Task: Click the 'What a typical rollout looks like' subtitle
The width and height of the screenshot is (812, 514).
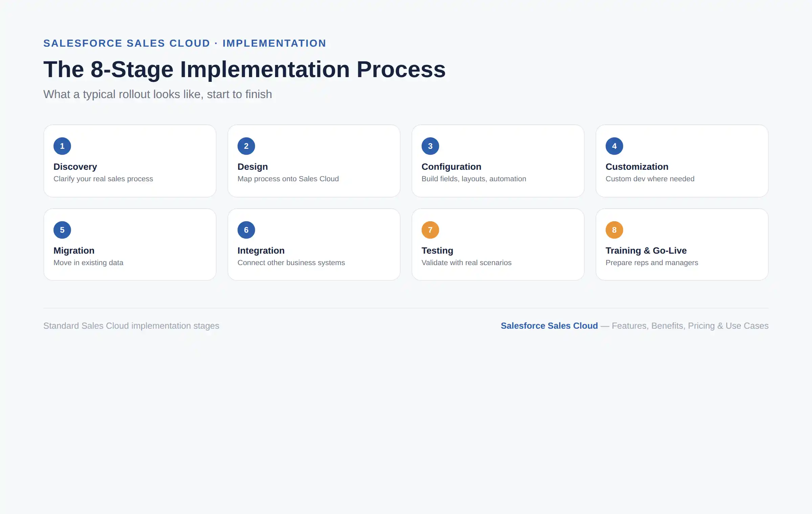Action: [158, 94]
